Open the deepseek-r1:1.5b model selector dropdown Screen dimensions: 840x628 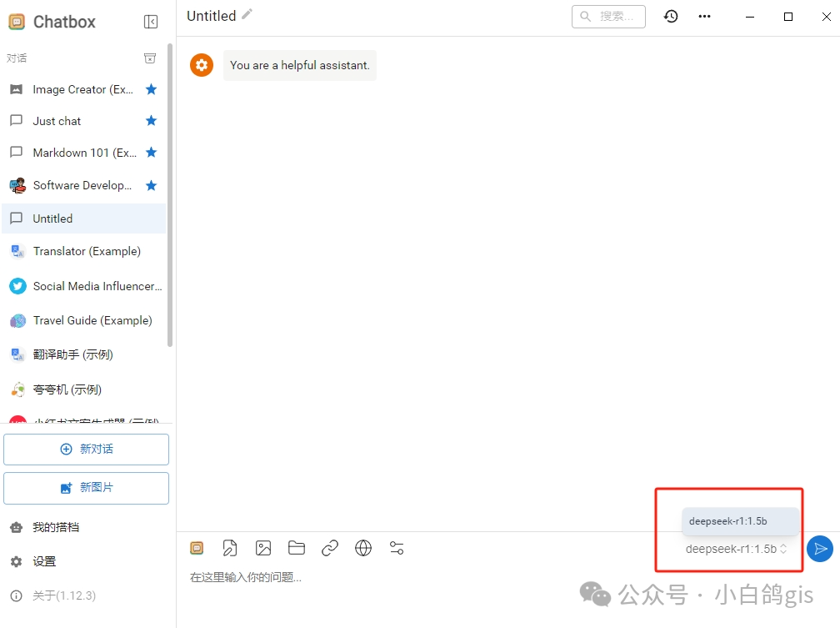coord(736,549)
